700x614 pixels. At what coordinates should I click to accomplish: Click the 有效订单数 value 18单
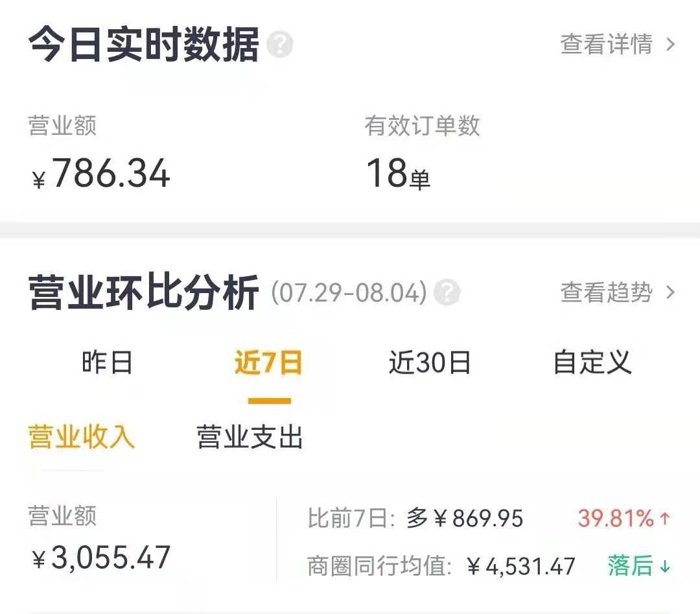click(x=398, y=174)
